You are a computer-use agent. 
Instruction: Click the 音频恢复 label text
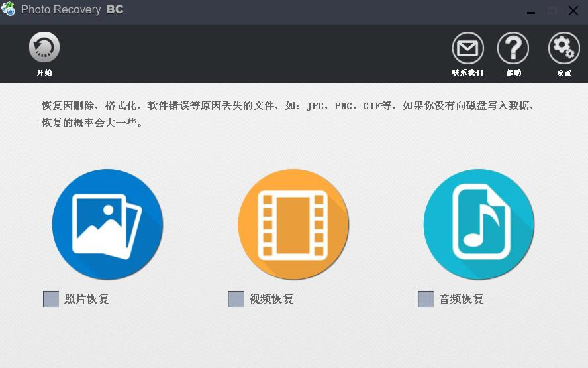(462, 299)
